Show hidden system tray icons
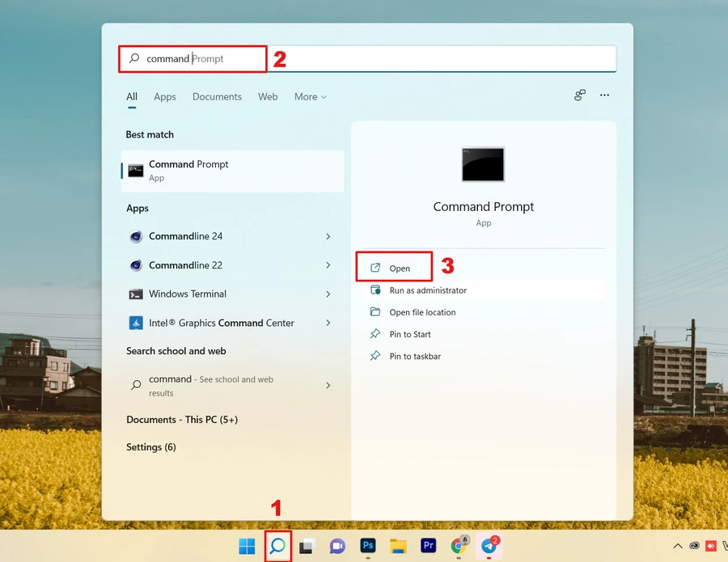Viewport: 728px width, 562px height. coord(678,546)
